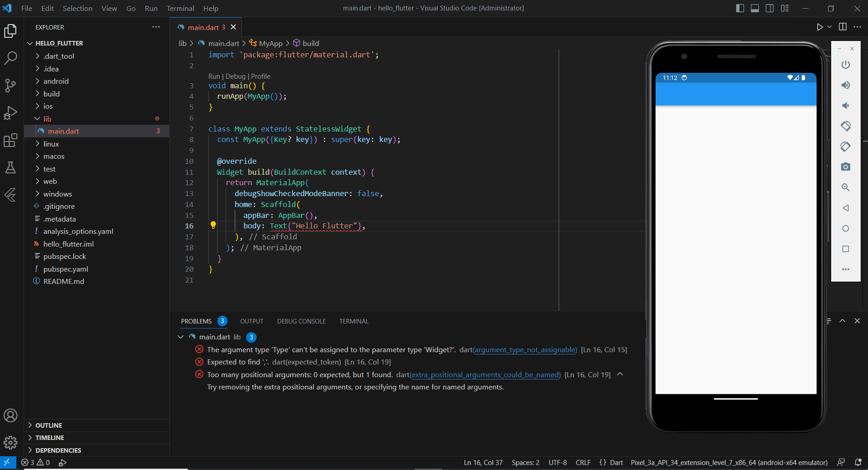Click the emulator volume down button

tap(846, 106)
